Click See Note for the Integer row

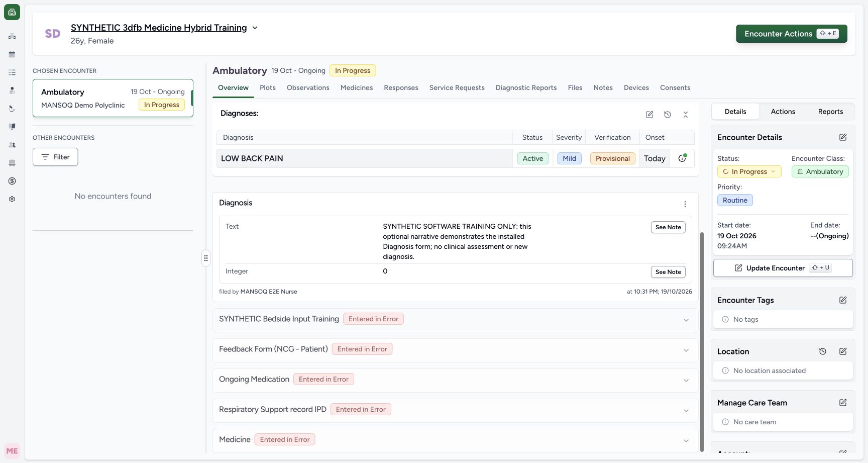tap(668, 272)
